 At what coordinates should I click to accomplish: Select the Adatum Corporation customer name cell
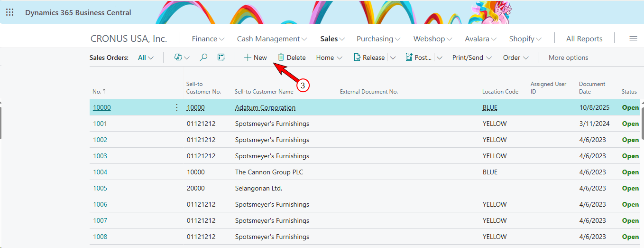tap(265, 107)
